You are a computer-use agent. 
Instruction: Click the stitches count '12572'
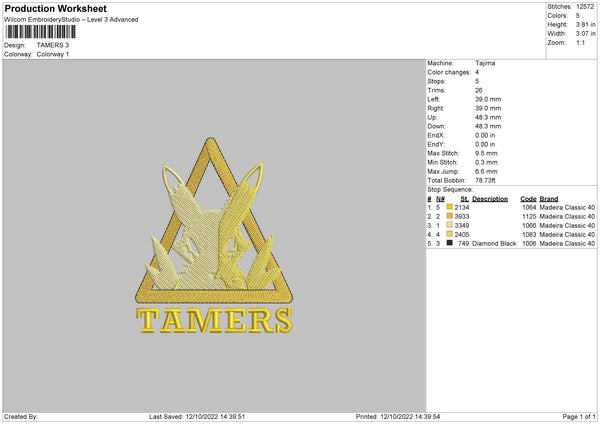(x=585, y=7)
